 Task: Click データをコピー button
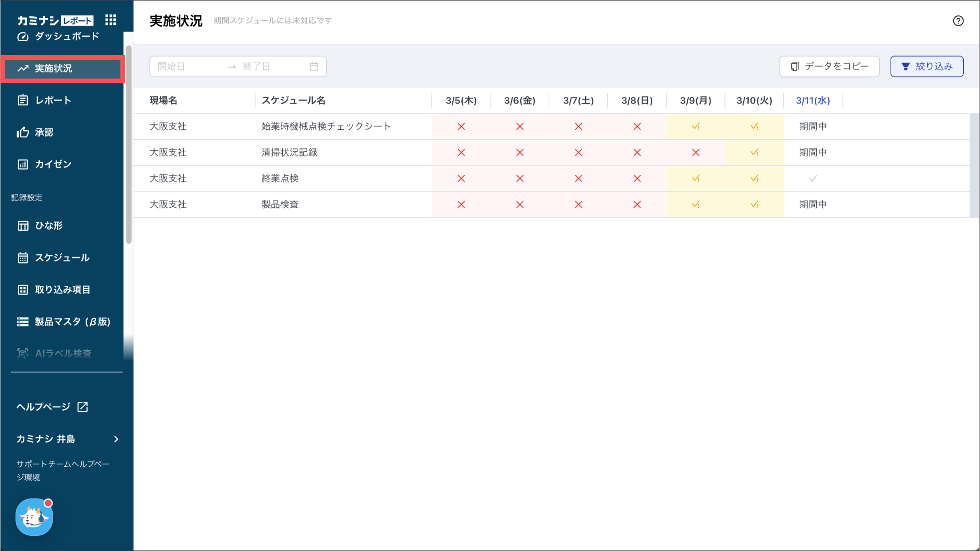(829, 67)
